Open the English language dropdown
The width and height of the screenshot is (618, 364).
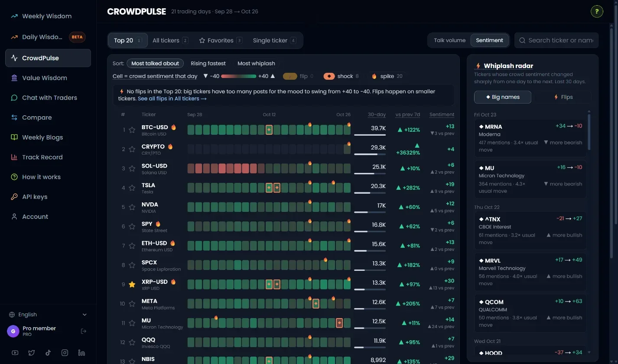click(48, 315)
